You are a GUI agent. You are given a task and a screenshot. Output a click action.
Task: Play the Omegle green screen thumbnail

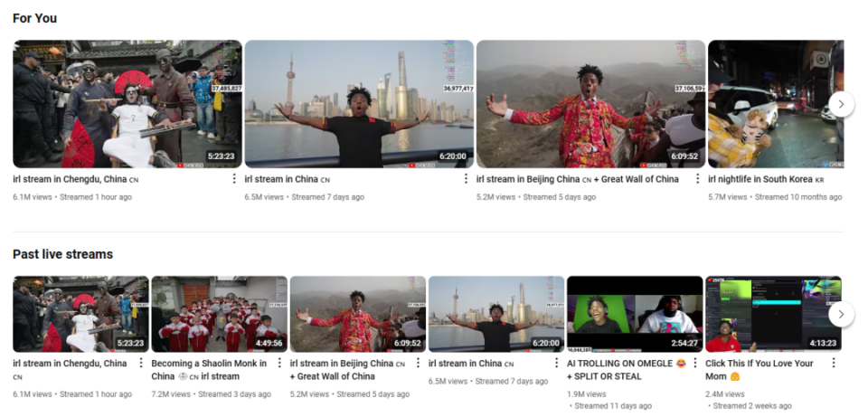click(x=635, y=314)
